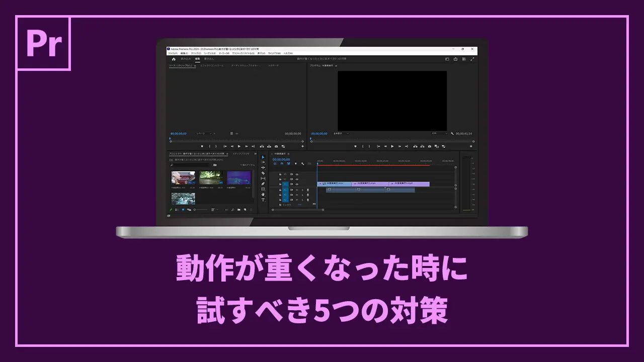Open the 読み込み import tab
644x362 pixels.
pyautogui.click(x=186, y=59)
